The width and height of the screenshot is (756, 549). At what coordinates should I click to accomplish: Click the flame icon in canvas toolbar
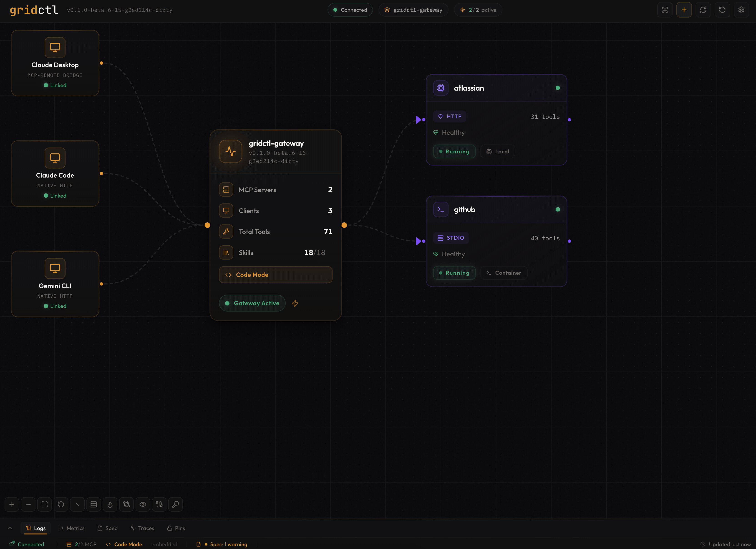coord(110,504)
